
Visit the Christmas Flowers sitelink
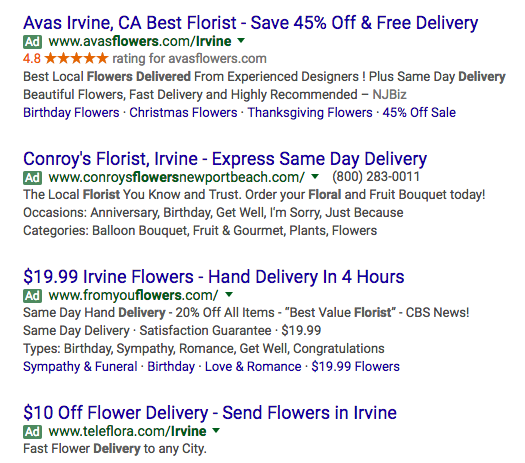tap(183, 113)
